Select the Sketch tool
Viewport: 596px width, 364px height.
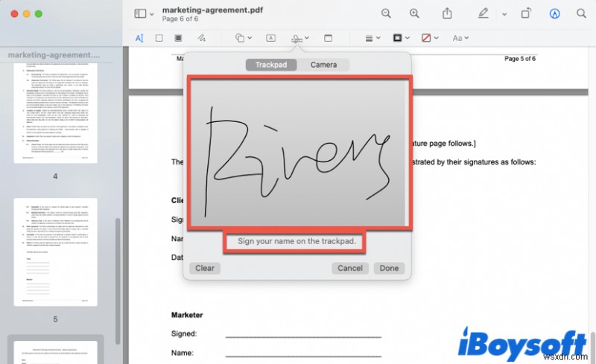point(201,38)
